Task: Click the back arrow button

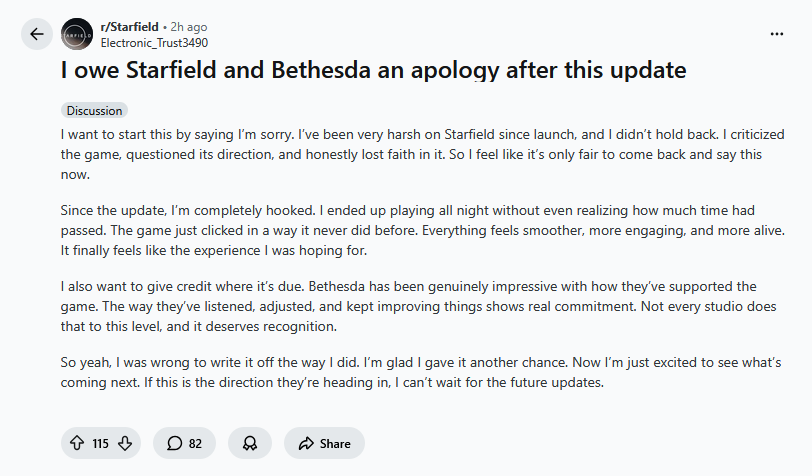Action: 37,34
